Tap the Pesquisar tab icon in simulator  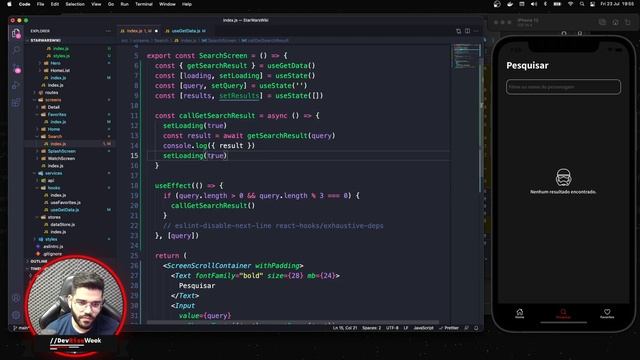pyautogui.click(x=563, y=313)
